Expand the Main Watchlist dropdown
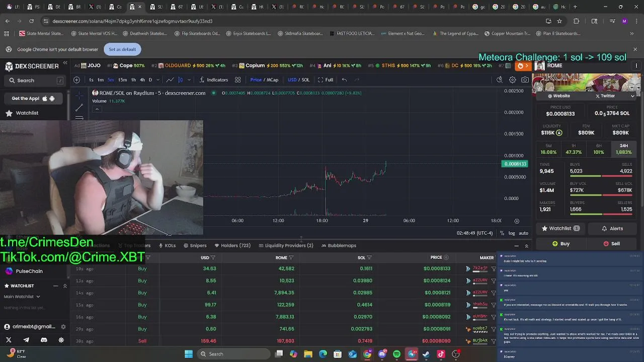Image resolution: width=644 pixels, height=362 pixels. pyautogui.click(x=22, y=297)
